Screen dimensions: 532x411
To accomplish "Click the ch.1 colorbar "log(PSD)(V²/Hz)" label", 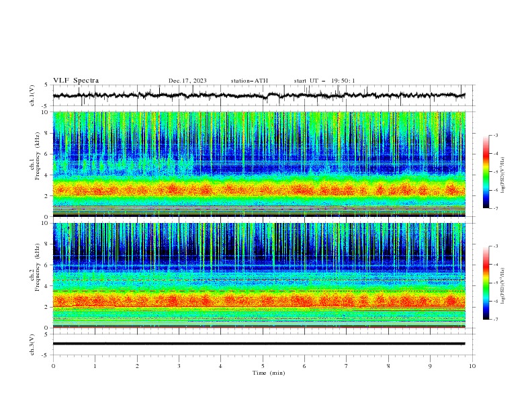I will pos(503,175).
